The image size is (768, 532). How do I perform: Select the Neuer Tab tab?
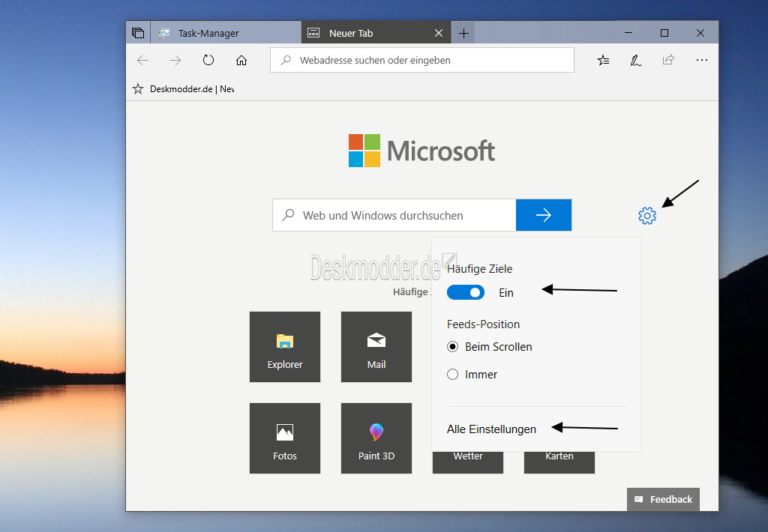click(x=376, y=33)
